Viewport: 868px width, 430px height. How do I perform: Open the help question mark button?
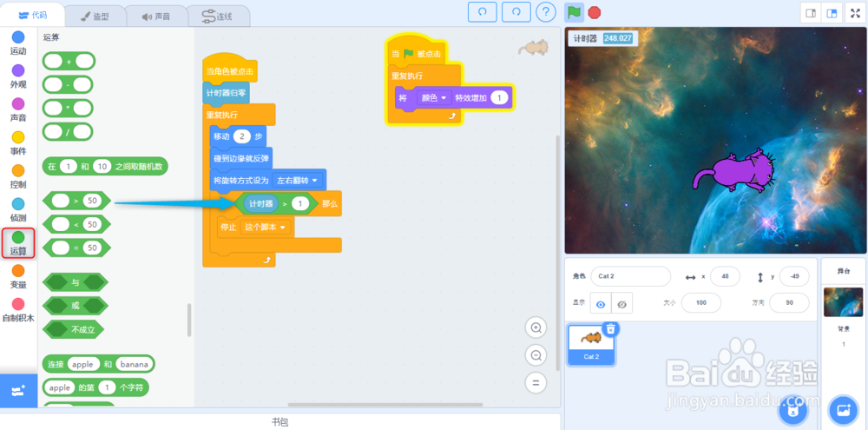[x=546, y=11]
